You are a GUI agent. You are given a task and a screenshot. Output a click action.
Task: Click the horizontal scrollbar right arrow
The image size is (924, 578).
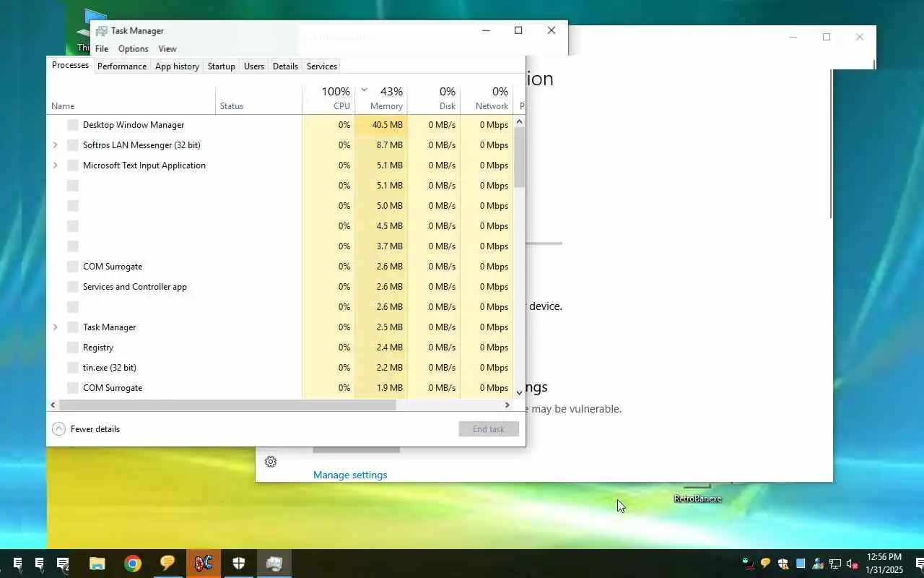point(507,405)
